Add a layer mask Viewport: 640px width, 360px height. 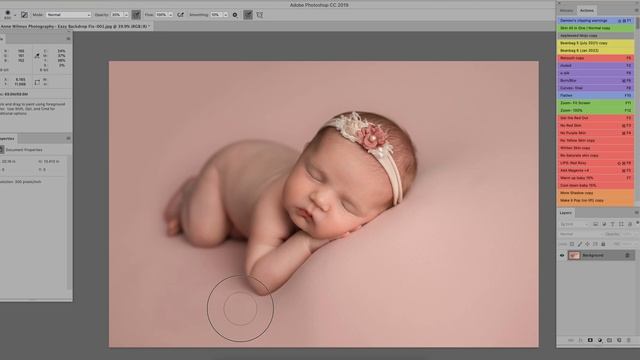(590, 340)
